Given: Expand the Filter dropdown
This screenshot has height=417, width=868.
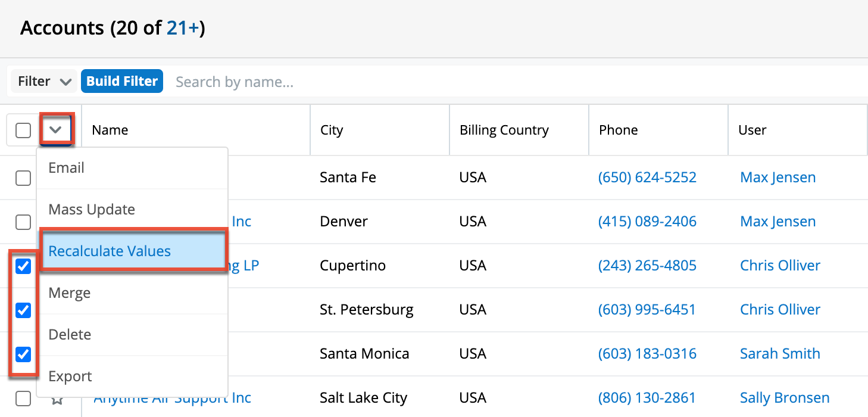Looking at the screenshot, I should click(44, 82).
